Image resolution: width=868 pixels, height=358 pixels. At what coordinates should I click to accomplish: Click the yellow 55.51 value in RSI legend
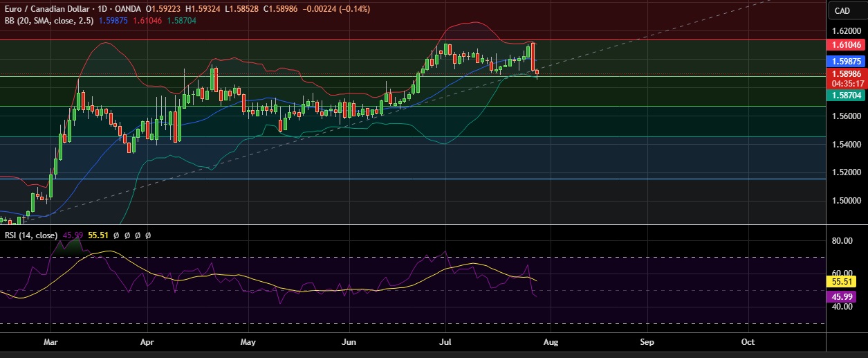[99, 235]
